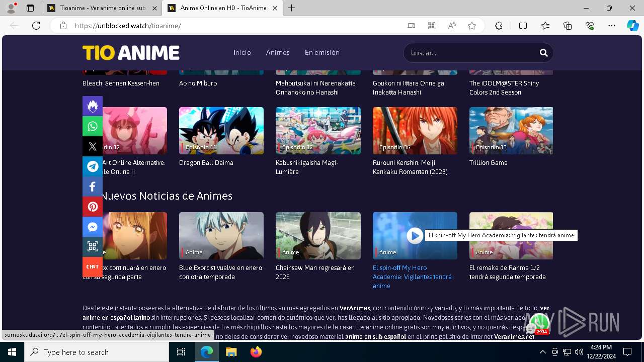Click the search magnifier icon
The width and height of the screenshot is (644, 362).
point(543,53)
